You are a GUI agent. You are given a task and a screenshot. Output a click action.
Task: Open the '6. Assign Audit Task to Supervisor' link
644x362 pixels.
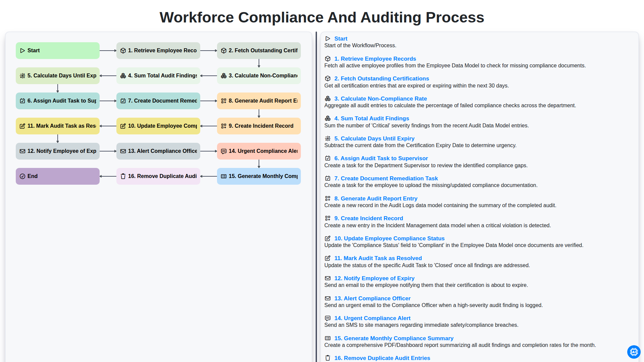coord(381,158)
